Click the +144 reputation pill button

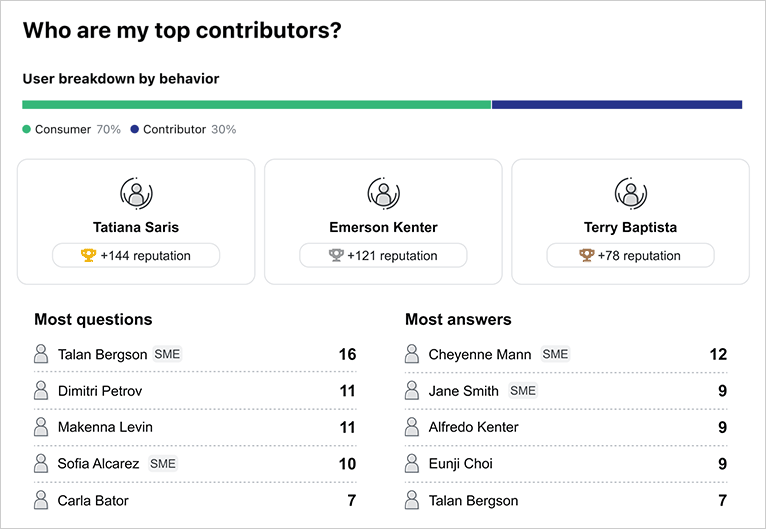pyautogui.click(x=136, y=255)
